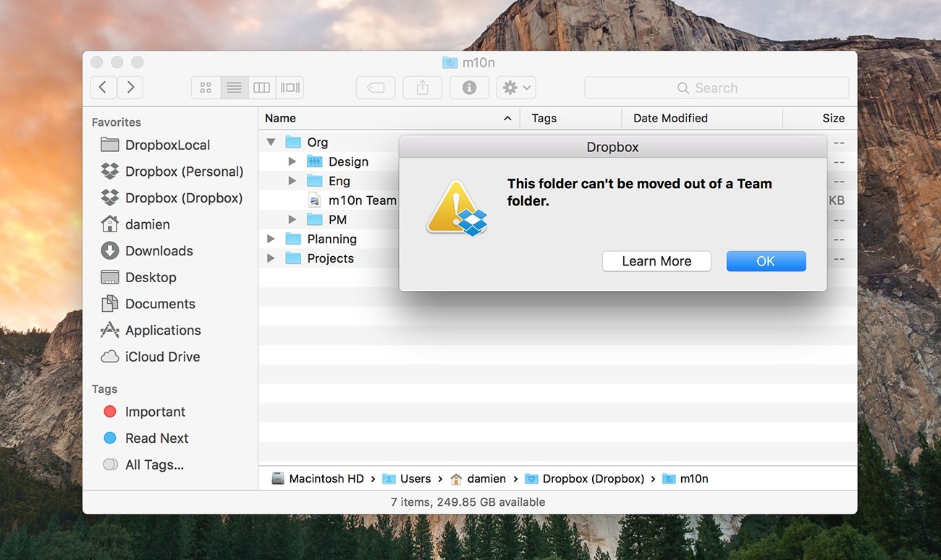Open DropboxLocal in sidebar
941x560 pixels.
click(x=155, y=145)
